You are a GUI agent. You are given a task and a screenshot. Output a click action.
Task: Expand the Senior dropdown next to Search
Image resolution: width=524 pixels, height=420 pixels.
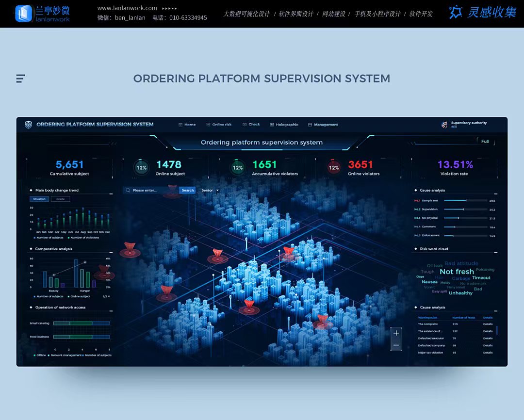[217, 191]
